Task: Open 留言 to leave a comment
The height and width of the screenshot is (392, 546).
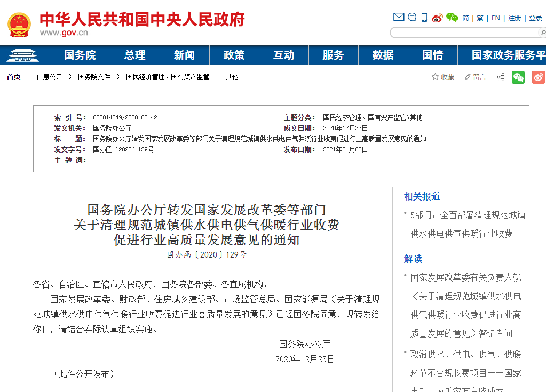Action: click(475, 77)
